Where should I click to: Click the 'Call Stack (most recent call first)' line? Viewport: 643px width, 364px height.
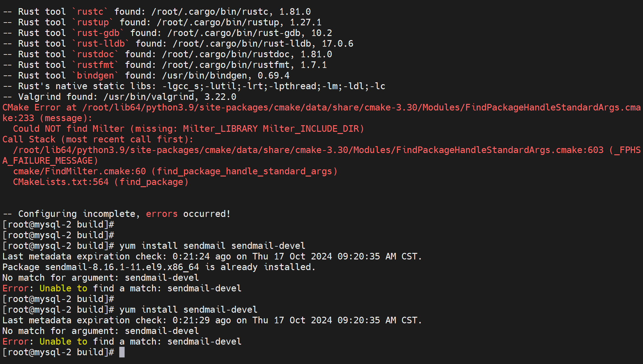point(98,139)
